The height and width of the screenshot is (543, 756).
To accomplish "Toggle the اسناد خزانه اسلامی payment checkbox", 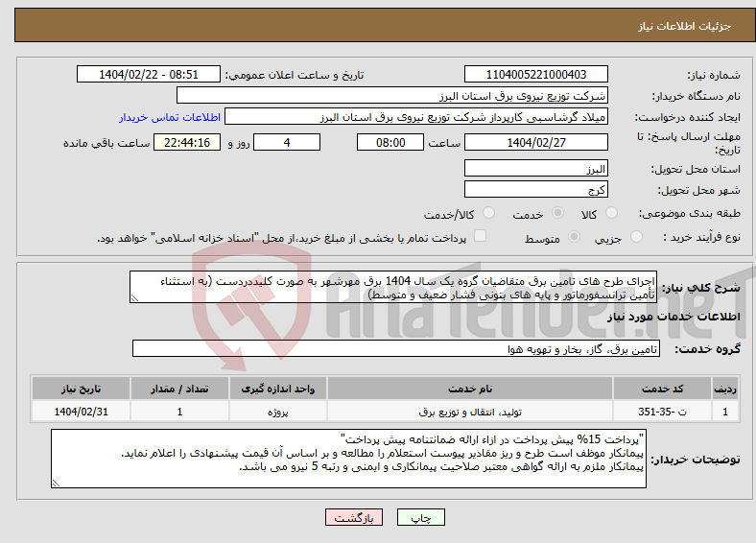I will click(480, 235).
